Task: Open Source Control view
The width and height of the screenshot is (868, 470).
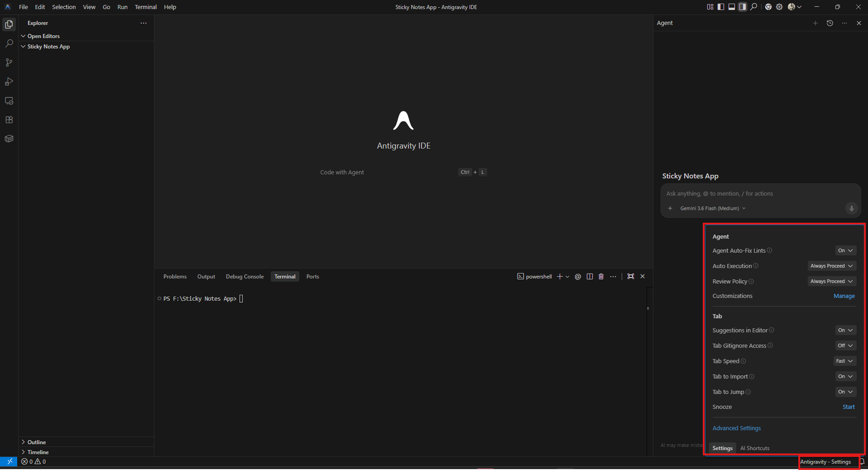Action: pyautogui.click(x=9, y=62)
